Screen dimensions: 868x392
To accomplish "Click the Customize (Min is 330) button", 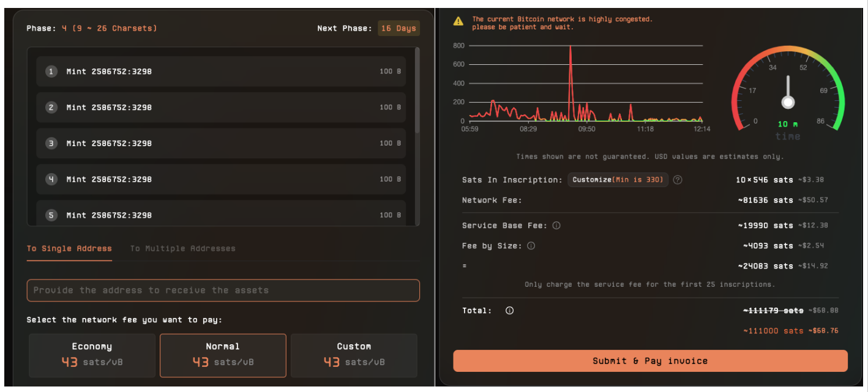I will click(618, 180).
